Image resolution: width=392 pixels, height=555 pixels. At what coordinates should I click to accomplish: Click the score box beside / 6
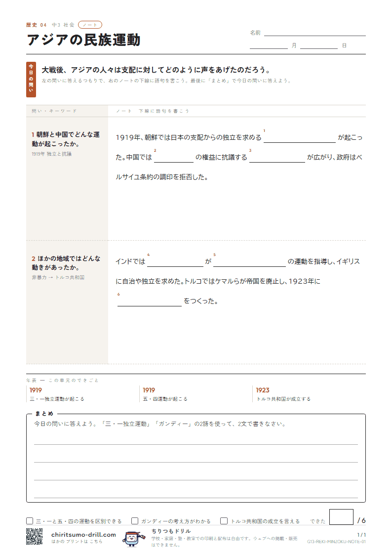[x=341, y=517]
